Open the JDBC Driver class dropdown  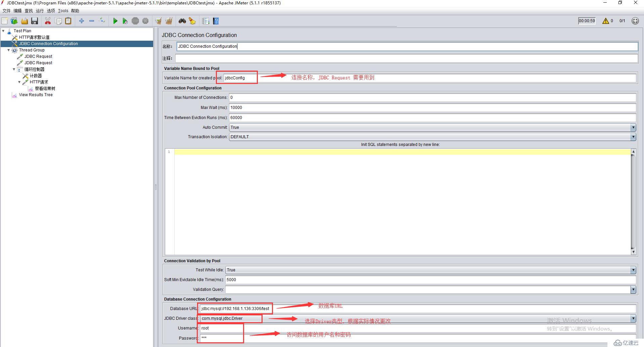[633, 318]
